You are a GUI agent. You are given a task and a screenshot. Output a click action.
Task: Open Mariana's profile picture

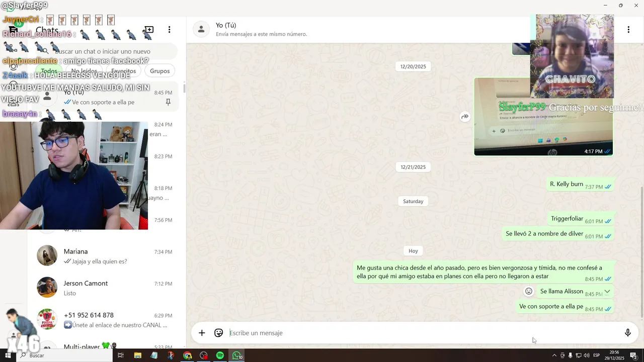pos(47,255)
